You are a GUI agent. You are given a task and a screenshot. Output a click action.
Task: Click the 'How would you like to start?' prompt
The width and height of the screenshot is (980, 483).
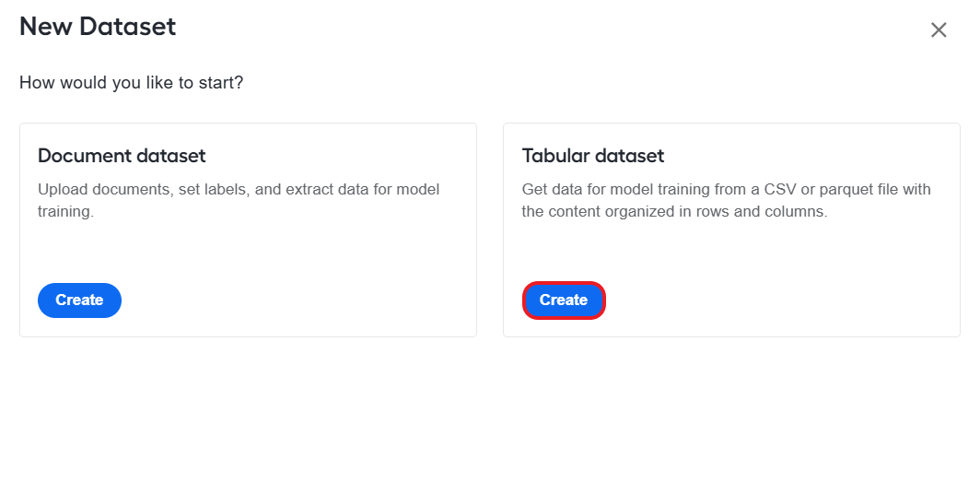click(131, 83)
